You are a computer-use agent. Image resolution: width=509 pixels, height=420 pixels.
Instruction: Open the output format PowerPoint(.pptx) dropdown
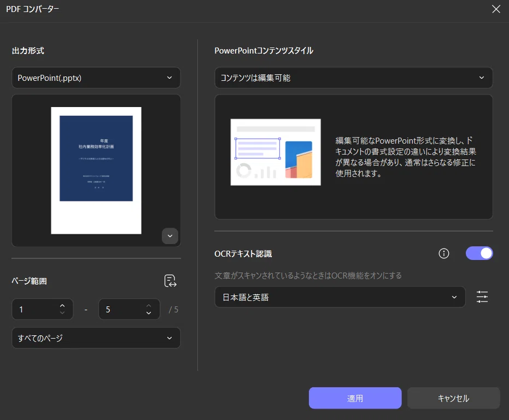click(96, 78)
